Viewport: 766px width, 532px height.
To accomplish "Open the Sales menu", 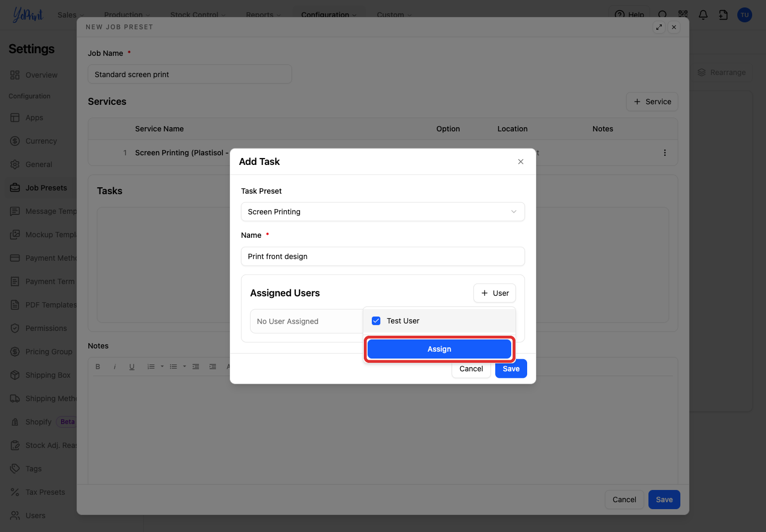I will click(71, 15).
